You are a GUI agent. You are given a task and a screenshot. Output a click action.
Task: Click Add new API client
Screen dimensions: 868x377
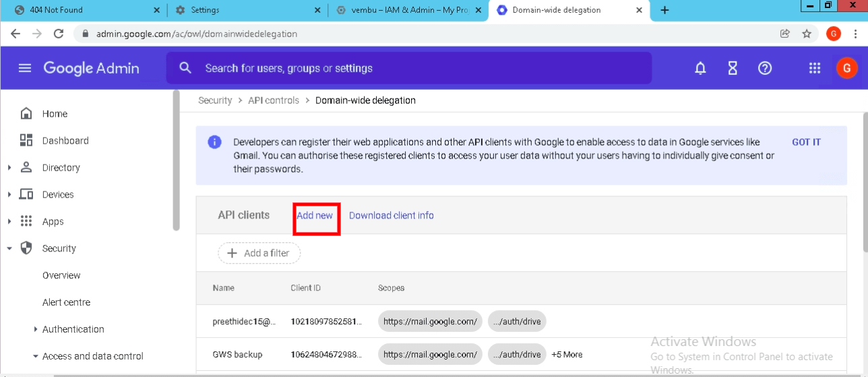(x=315, y=215)
